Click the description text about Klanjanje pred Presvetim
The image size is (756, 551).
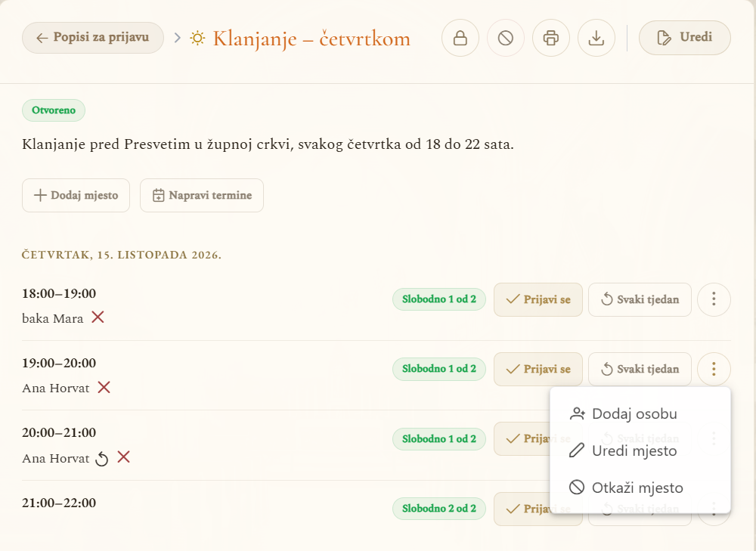click(268, 144)
